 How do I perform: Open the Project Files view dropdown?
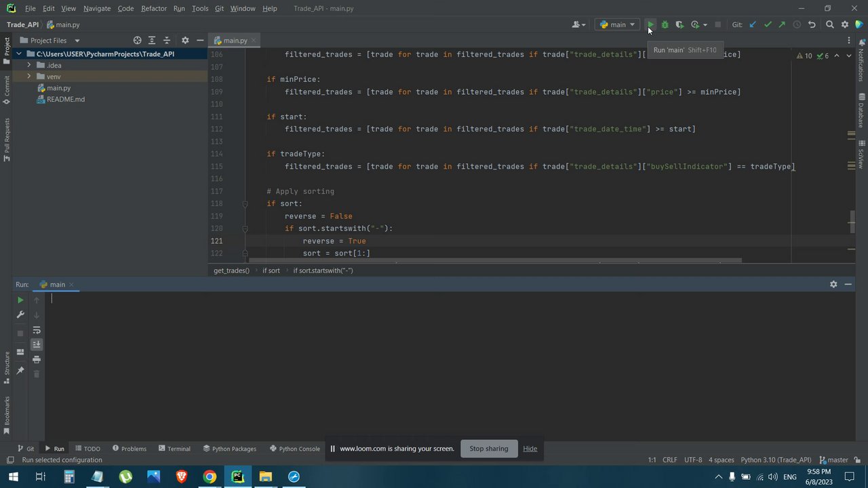point(77,41)
